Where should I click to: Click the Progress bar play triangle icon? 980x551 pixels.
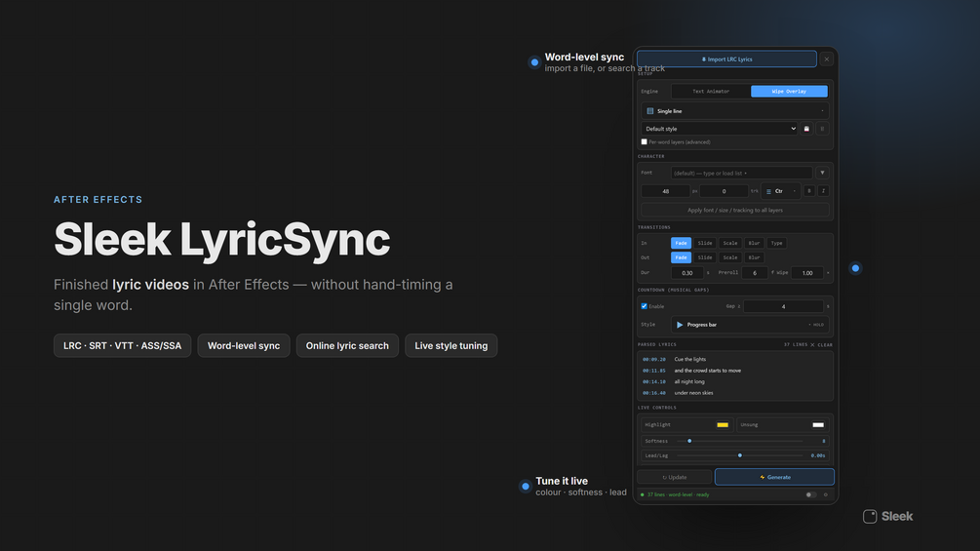(680, 325)
